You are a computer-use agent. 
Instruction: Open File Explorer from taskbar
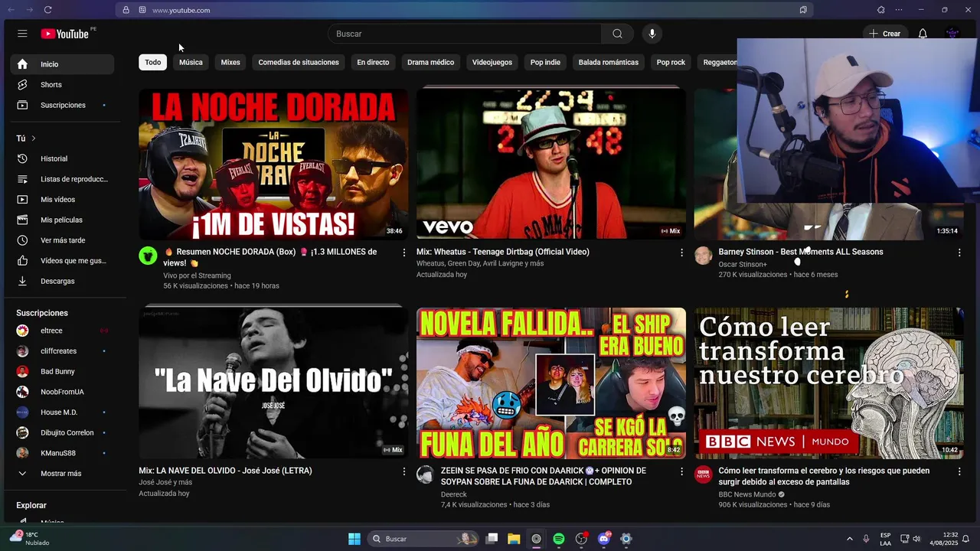pos(514,539)
